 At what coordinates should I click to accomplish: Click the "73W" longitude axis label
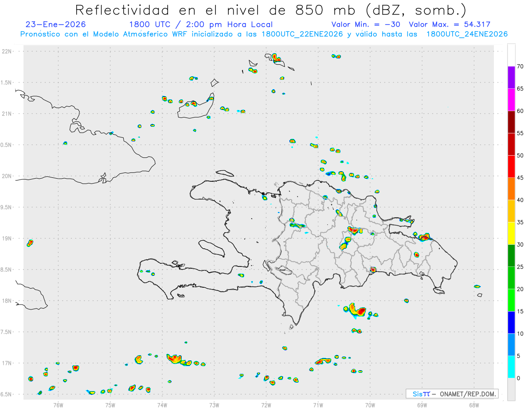tap(214, 404)
